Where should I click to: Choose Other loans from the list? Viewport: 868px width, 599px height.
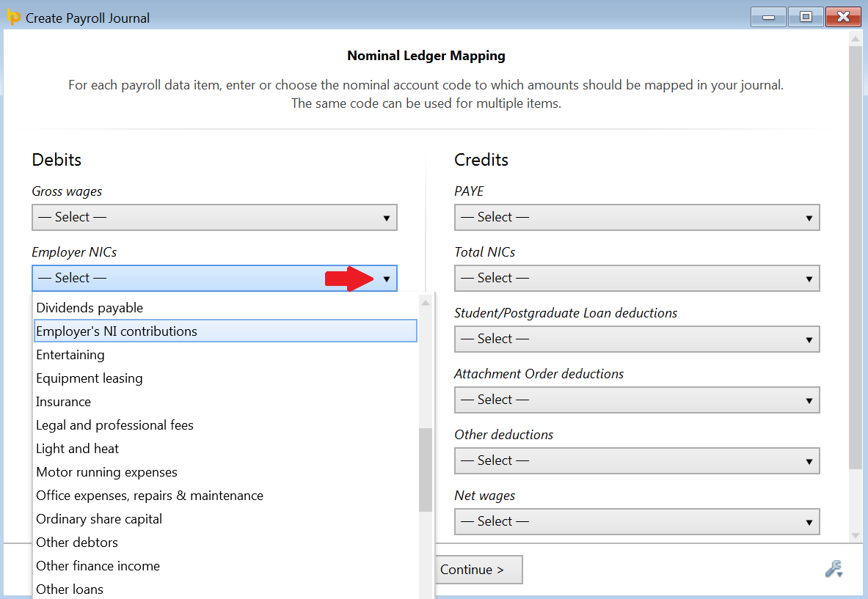pyautogui.click(x=225, y=589)
